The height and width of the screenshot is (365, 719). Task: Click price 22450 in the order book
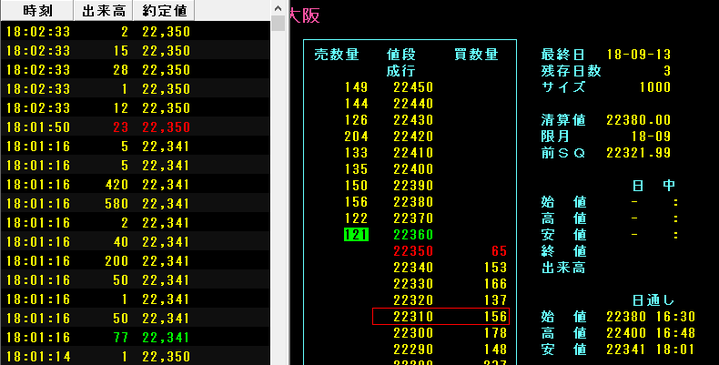pyautogui.click(x=413, y=87)
